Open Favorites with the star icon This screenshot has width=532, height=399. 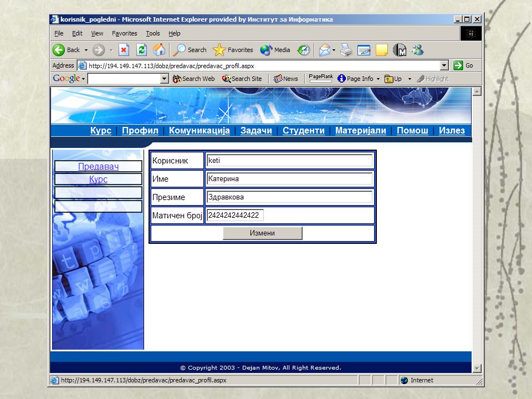click(x=219, y=50)
